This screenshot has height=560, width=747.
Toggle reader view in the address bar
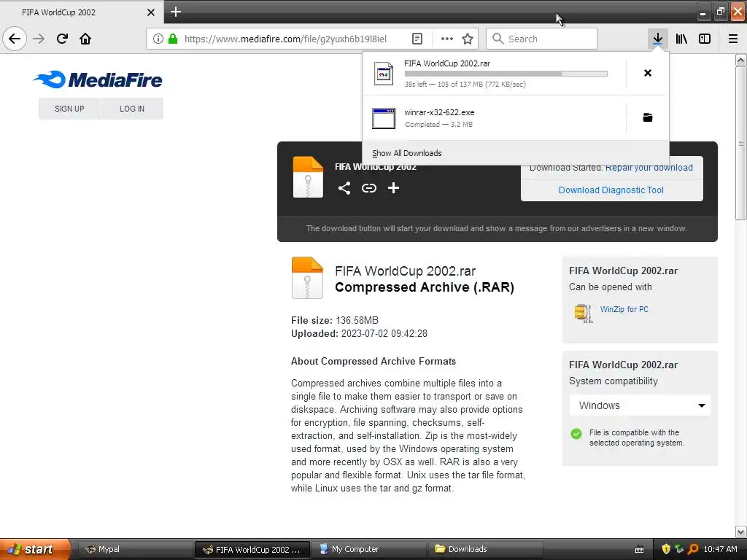[417, 39]
